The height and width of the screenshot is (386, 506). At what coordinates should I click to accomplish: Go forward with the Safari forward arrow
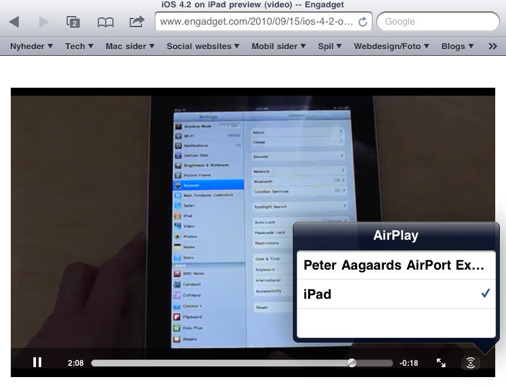[44, 22]
